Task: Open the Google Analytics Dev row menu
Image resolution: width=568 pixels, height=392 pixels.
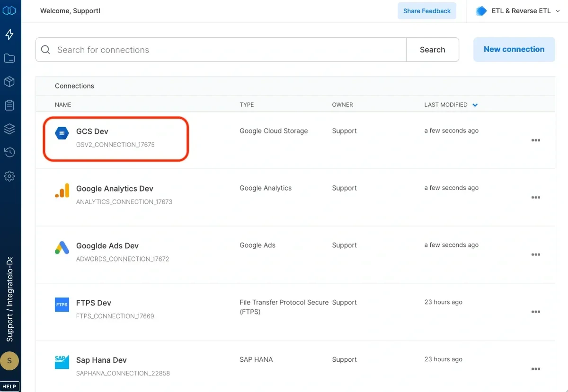Action: click(x=536, y=197)
